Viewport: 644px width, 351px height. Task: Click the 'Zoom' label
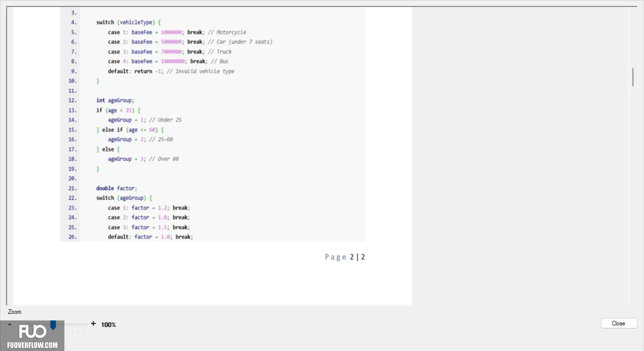click(x=15, y=312)
